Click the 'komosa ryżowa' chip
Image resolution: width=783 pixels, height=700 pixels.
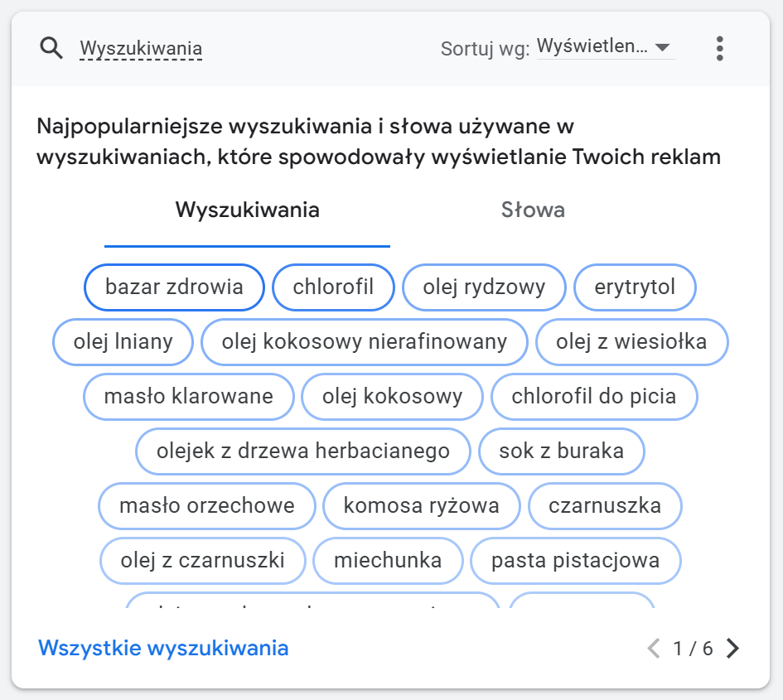pos(421,505)
